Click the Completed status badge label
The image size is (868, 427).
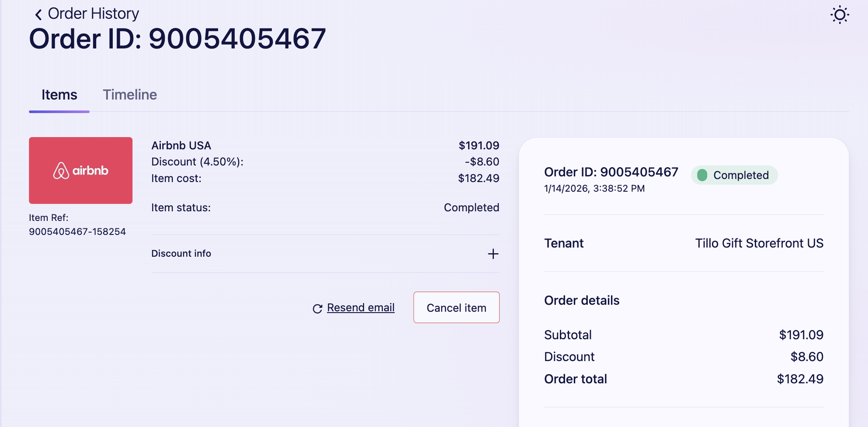click(x=741, y=175)
